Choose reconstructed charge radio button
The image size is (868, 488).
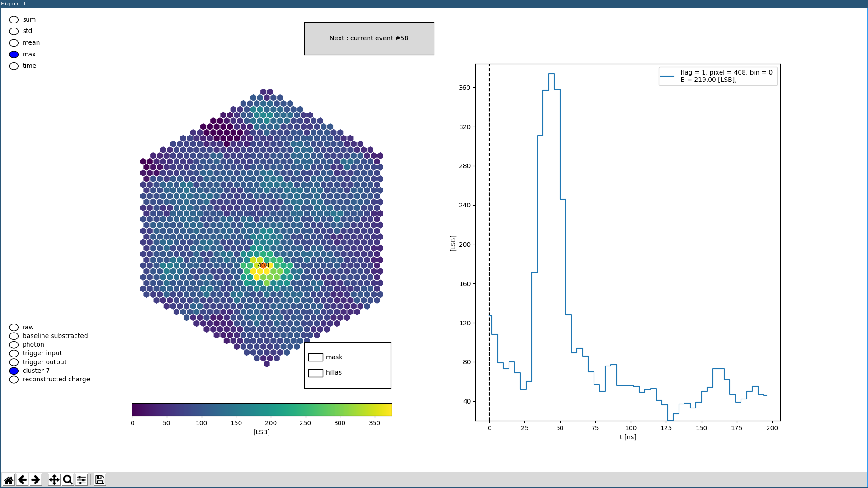14,380
